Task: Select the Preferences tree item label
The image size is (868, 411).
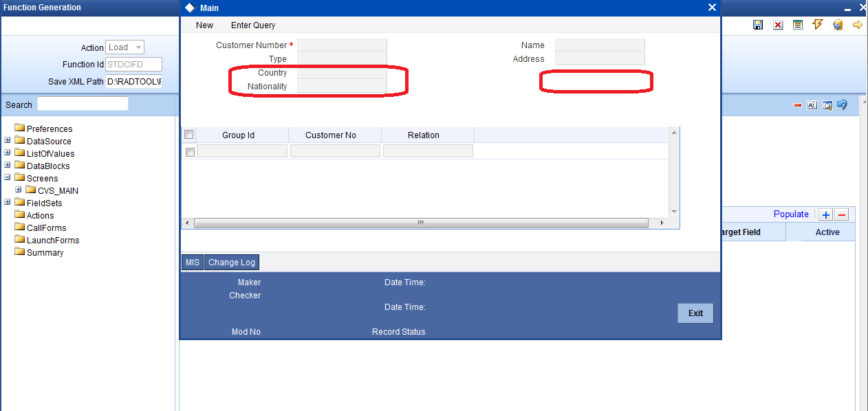Action: [x=50, y=129]
